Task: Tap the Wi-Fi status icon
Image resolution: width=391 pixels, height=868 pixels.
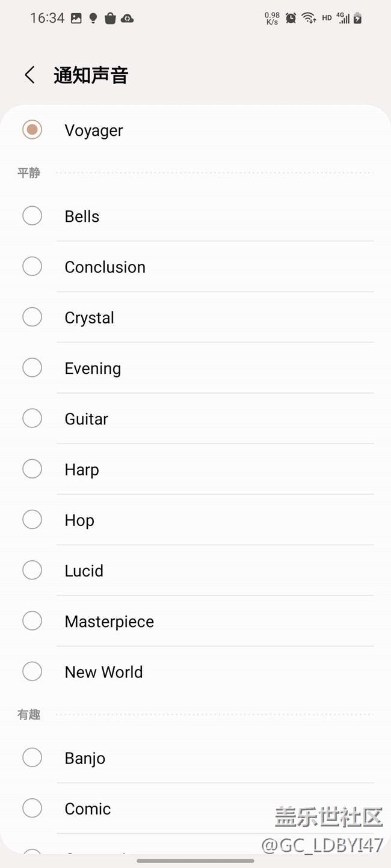Action: pos(309,18)
